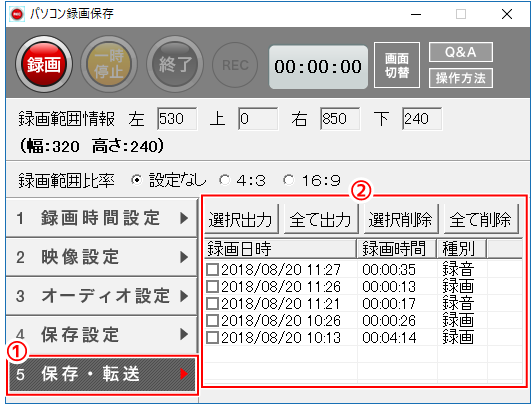
Task: Select the 4:3 ratio radio button
Action: tap(224, 180)
